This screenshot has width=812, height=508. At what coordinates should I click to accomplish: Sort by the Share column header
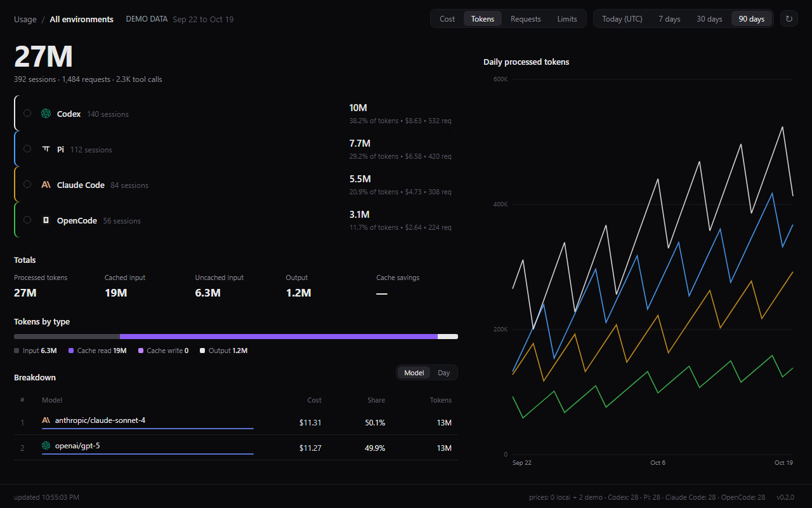click(x=376, y=400)
